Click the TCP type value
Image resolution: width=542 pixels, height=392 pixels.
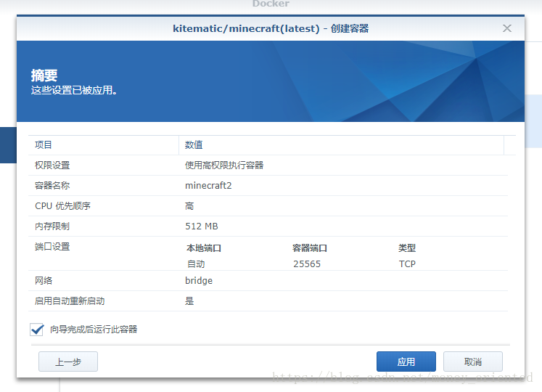pos(407,264)
